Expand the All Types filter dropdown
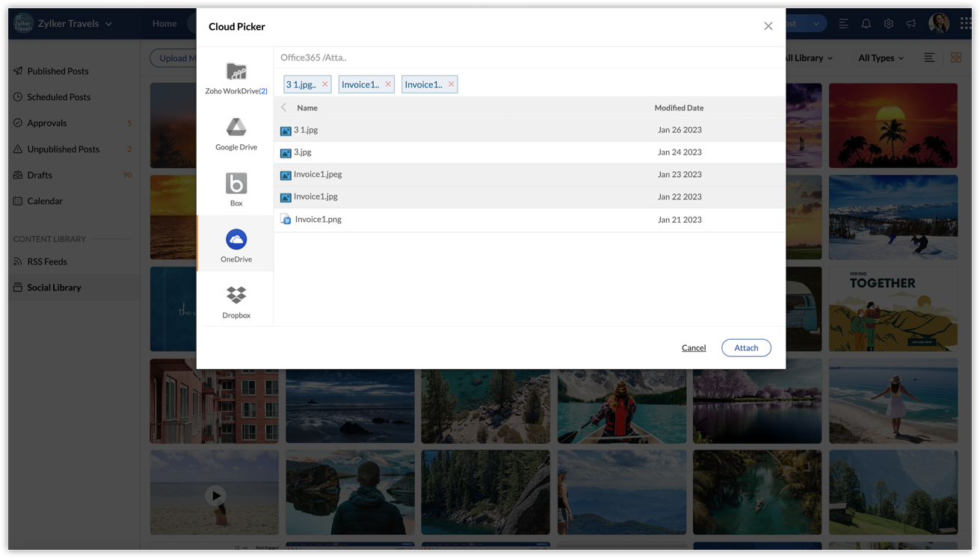This screenshot has height=558, width=980. click(881, 58)
